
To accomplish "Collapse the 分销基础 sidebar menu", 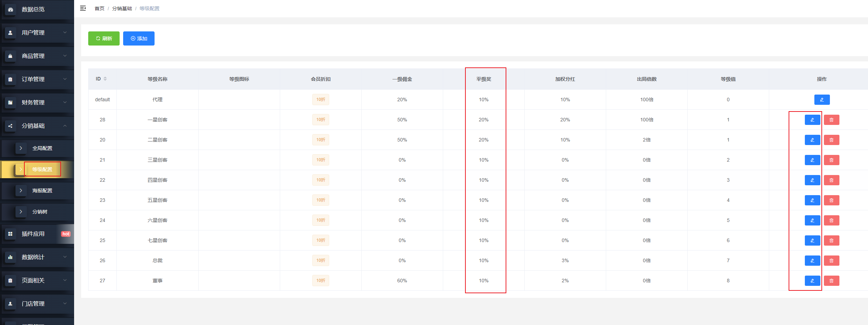I will [x=37, y=126].
